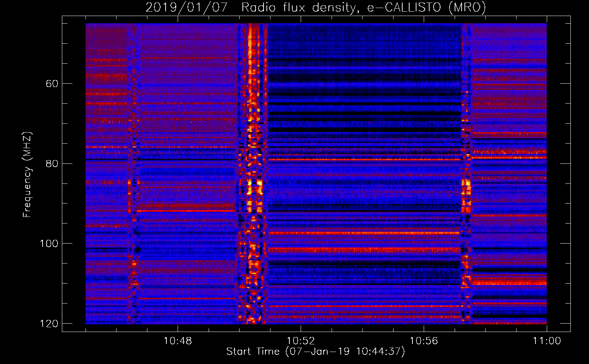
Task: Click the time tick label '10:48'
Action: (178, 341)
